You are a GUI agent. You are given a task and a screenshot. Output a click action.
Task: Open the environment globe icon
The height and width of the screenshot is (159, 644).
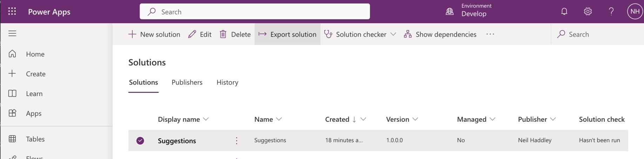click(449, 12)
